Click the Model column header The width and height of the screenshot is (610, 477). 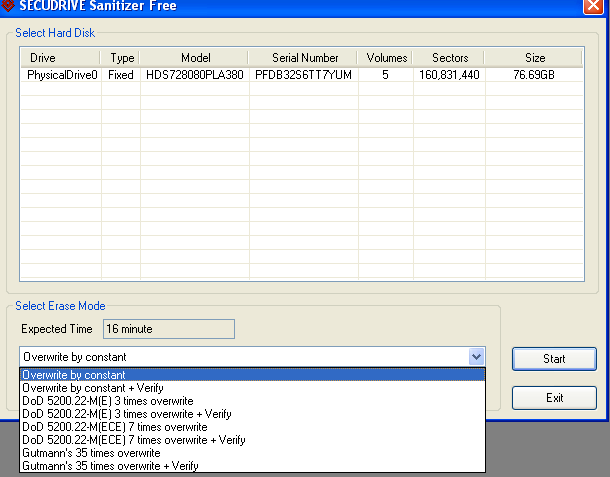(195, 58)
